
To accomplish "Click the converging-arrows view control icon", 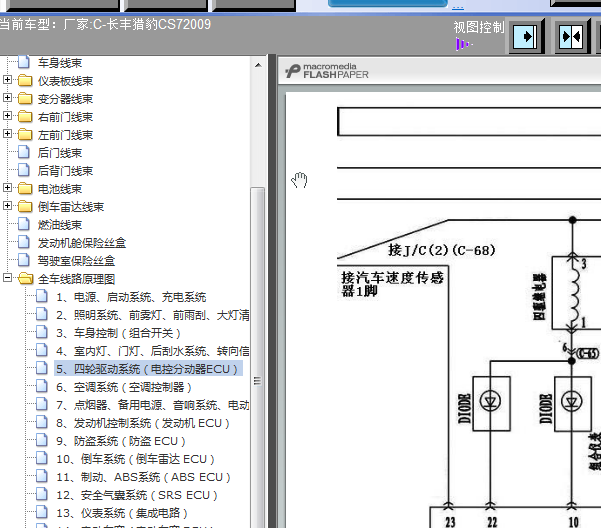I will (571, 37).
